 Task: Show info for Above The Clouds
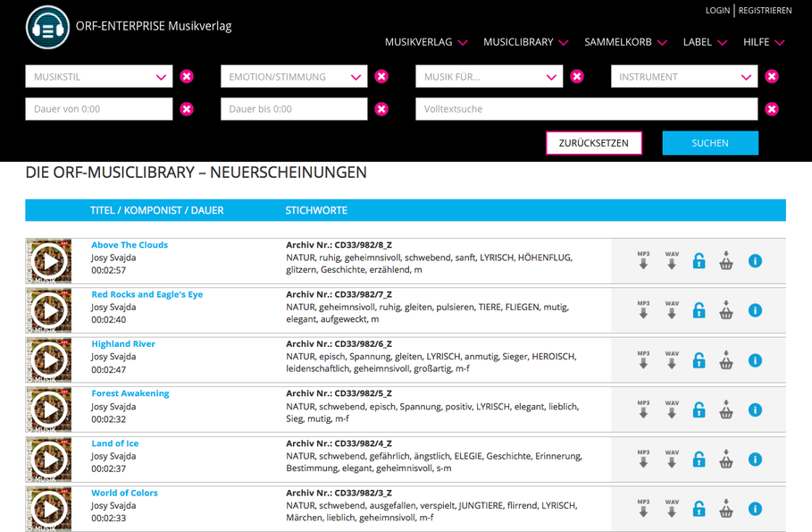[755, 261]
